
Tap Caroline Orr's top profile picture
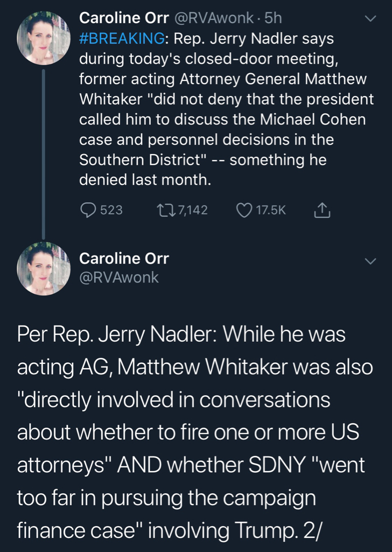click(x=44, y=38)
